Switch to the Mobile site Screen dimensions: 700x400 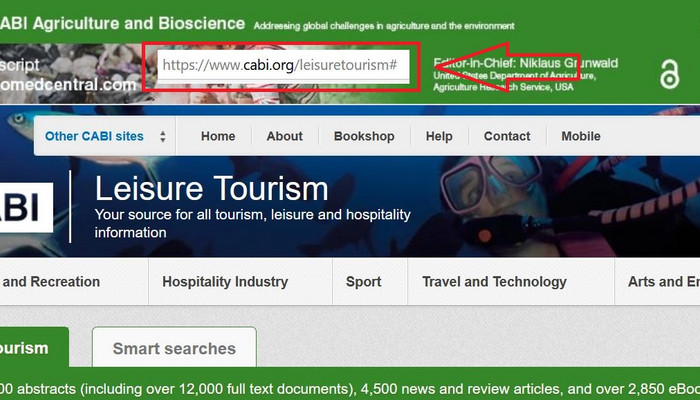pyautogui.click(x=581, y=136)
